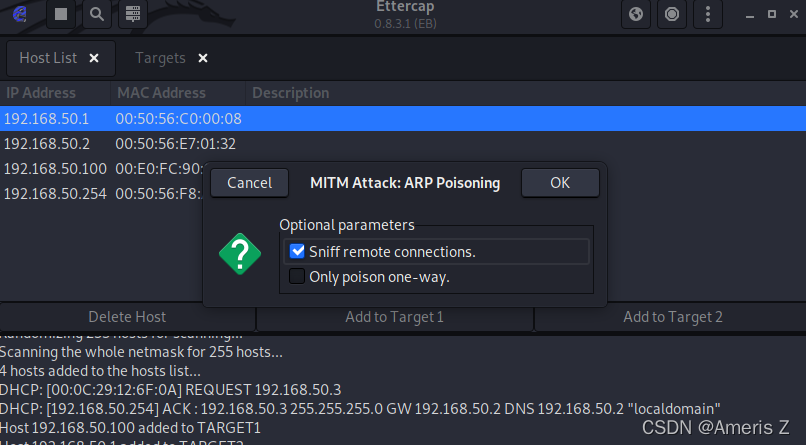Uncheck Sniff remote connections
806x445 pixels.
click(x=297, y=251)
